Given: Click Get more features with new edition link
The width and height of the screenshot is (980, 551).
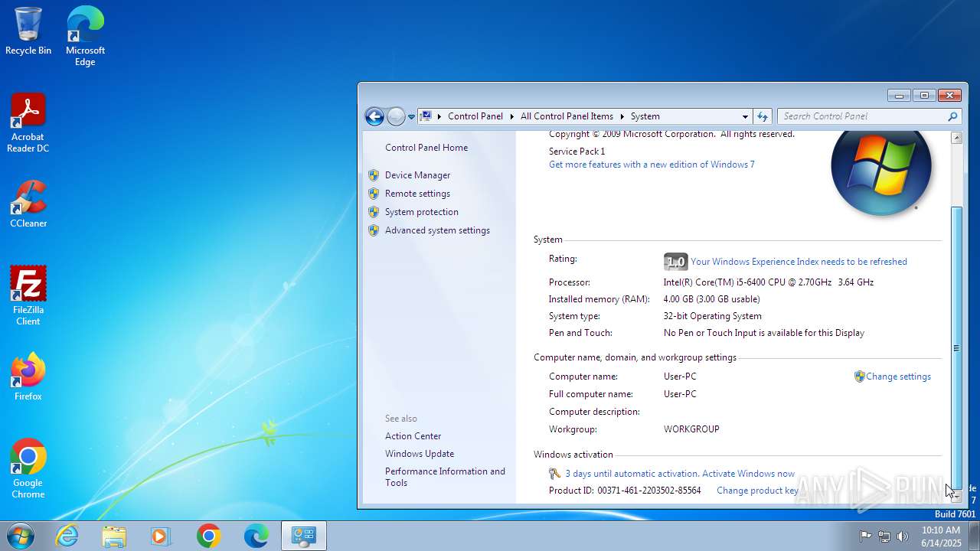Looking at the screenshot, I should tap(652, 165).
